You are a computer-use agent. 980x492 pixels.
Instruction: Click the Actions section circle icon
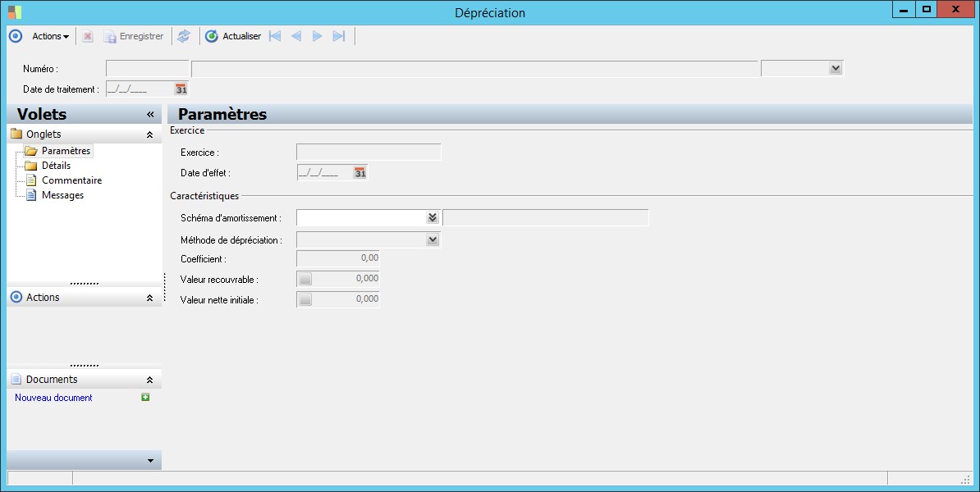pyautogui.click(x=16, y=297)
